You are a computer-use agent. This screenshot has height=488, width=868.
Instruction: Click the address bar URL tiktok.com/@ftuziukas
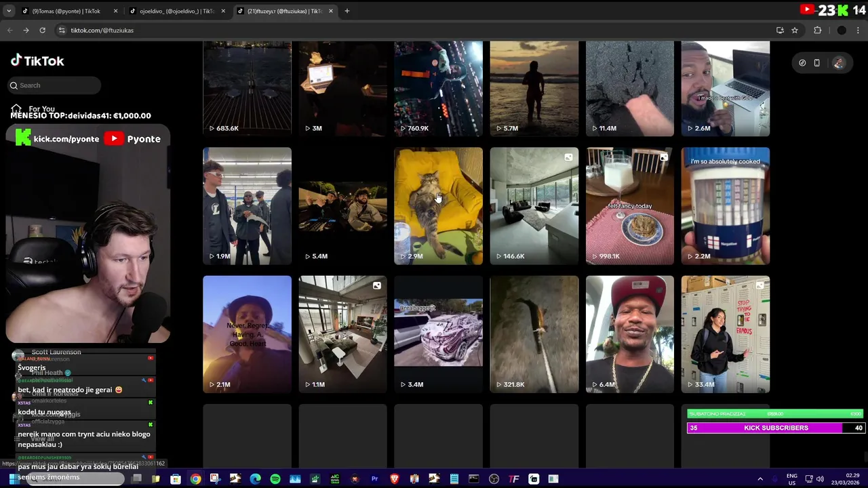102,30
